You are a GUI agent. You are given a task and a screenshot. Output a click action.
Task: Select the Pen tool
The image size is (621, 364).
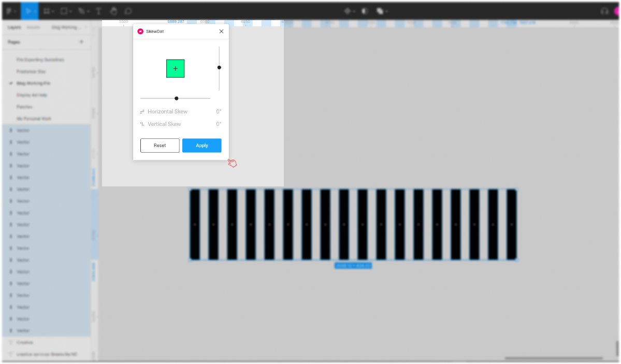point(80,10)
